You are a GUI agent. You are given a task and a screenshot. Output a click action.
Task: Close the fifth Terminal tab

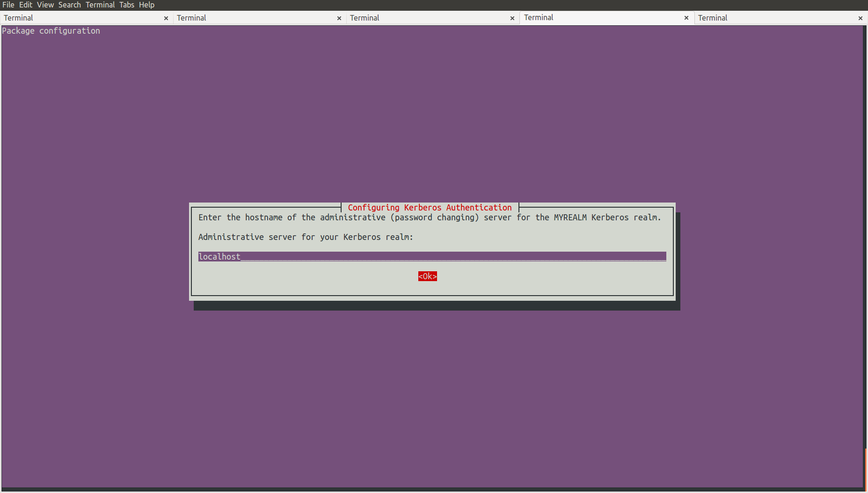[861, 18]
